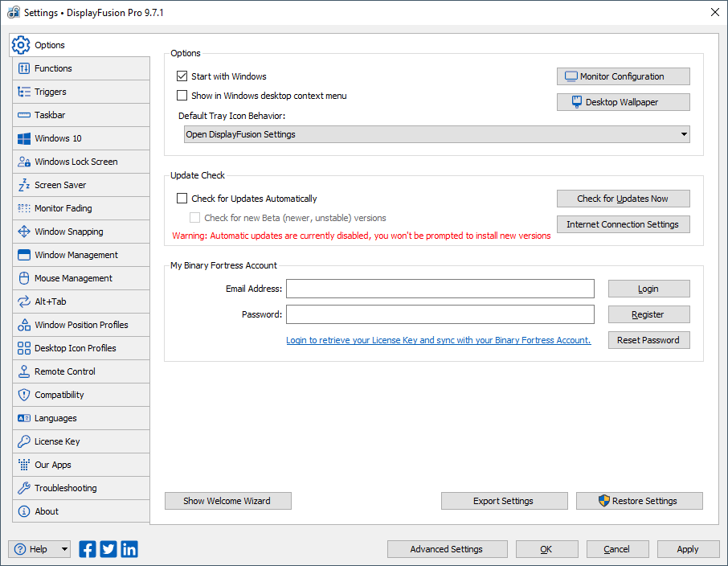This screenshot has width=728, height=566.
Task: Click the Facebook icon
Action: [88, 549]
